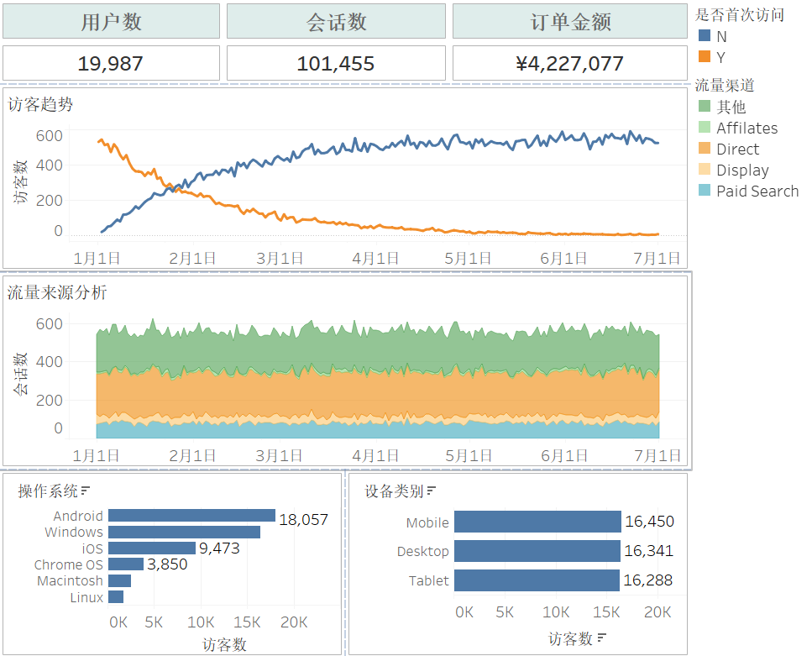This screenshot has width=812, height=656.
Task: Select the ¥4,227,077 order amount value
Action: tap(569, 63)
